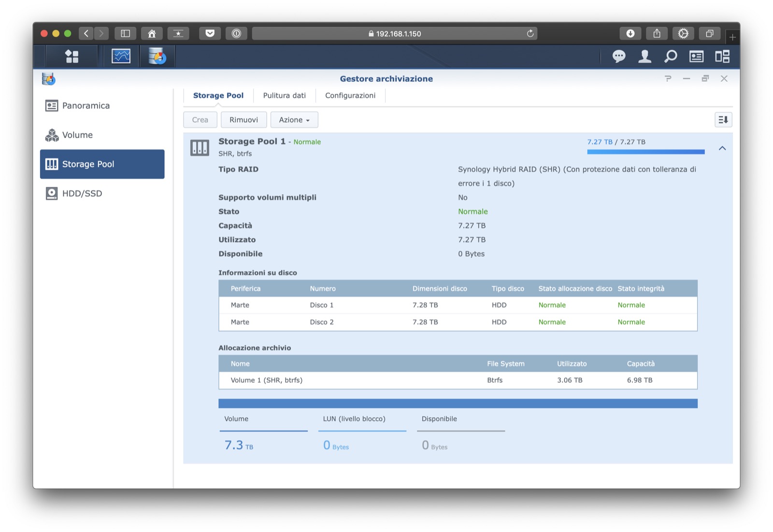The height and width of the screenshot is (532, 773).
Task: Switch to the Configurazioni tab
Action: [x=350, y=96]
